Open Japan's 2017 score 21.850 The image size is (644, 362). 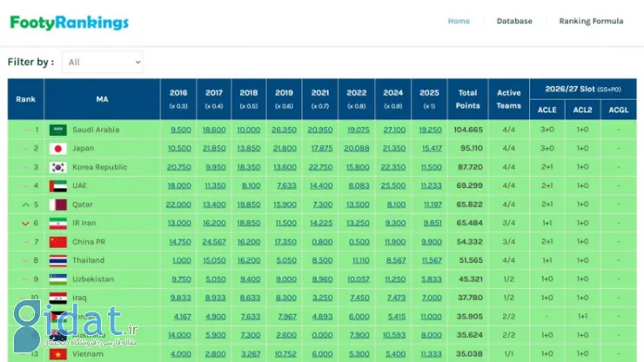click(214, 148)
